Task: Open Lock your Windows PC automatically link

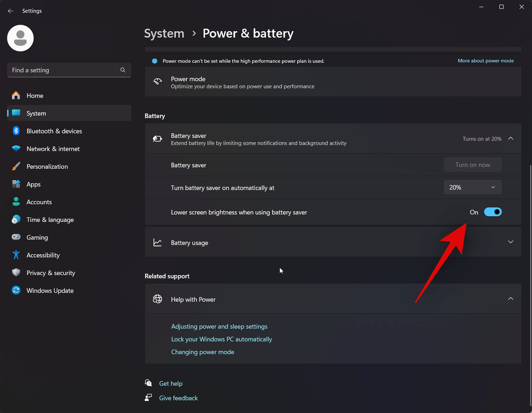Action: point(222,339)
